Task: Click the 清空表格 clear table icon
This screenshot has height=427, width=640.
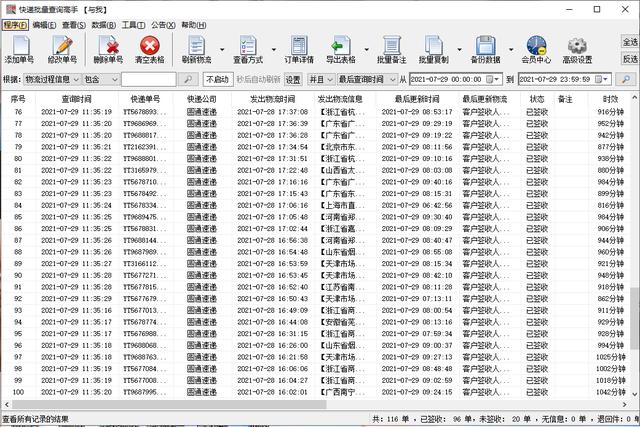Action: coord(149,46)
